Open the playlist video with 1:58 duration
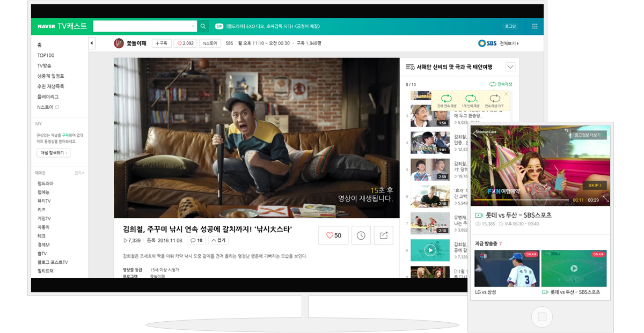The width and height of the screenshot is (644, 333). pos(430,115)
